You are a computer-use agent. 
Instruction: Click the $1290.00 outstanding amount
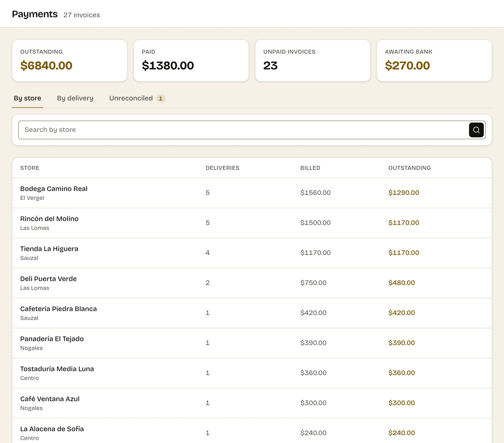(404, 193)
